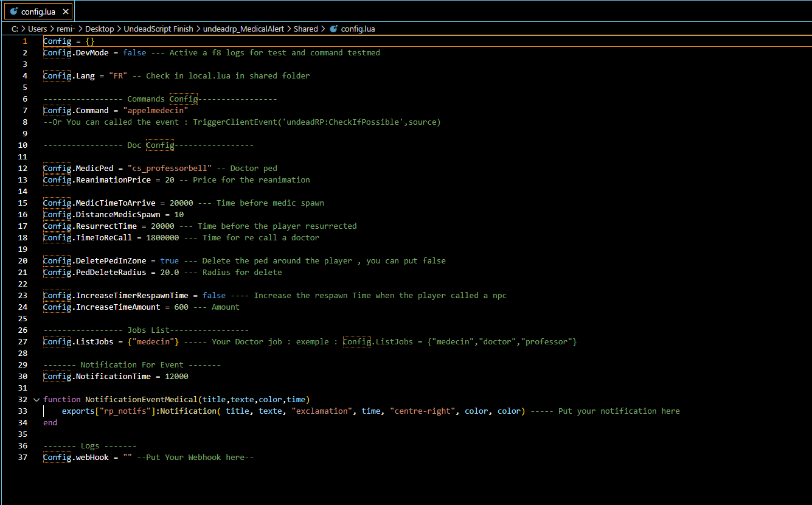
Task: Click config.lua filename in breadcrumb
Action: pos(358,29)
